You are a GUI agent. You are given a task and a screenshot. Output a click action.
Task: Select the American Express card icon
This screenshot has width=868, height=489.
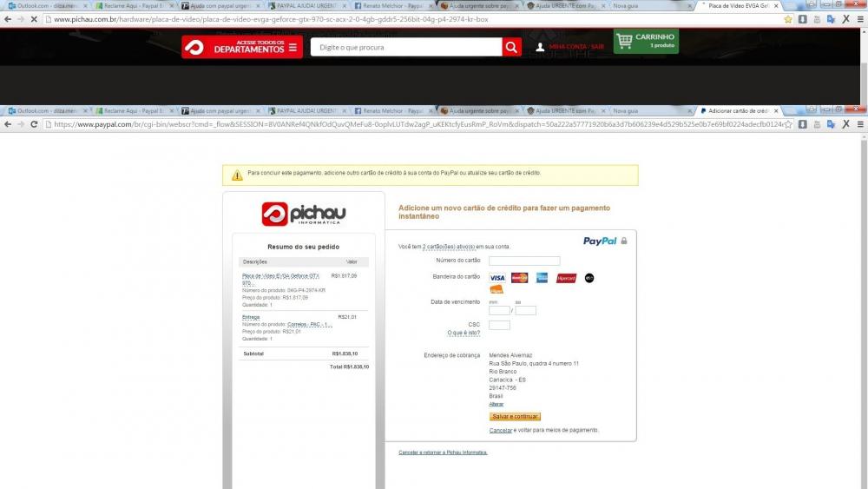(542, 277)
